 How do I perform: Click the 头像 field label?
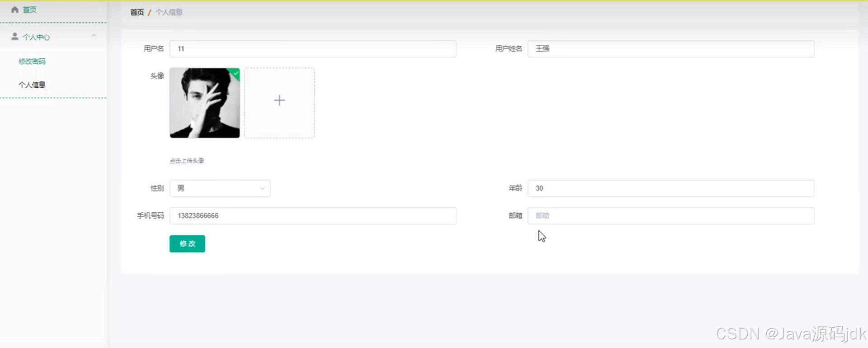click(x=157, y=76)
